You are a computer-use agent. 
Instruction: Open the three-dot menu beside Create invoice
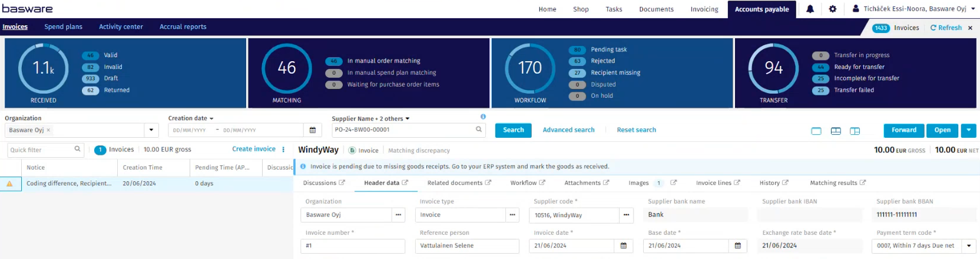[283, 150]
